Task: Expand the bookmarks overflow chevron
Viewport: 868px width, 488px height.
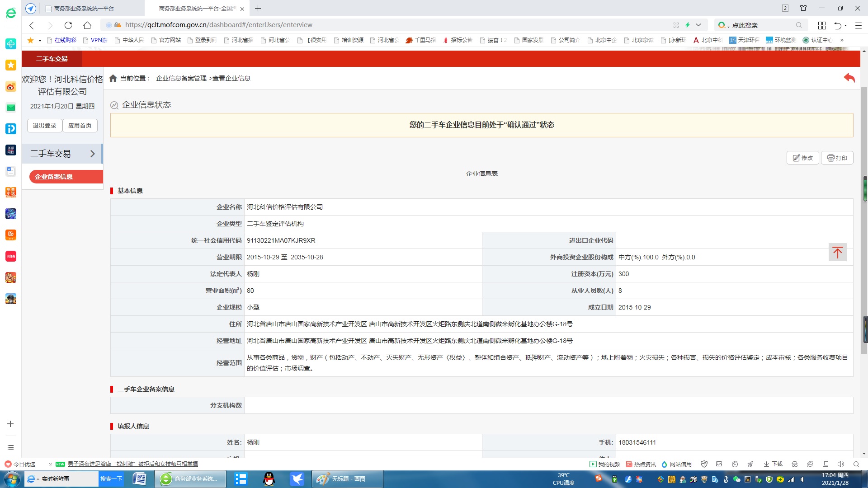Action: click(842, 40)
